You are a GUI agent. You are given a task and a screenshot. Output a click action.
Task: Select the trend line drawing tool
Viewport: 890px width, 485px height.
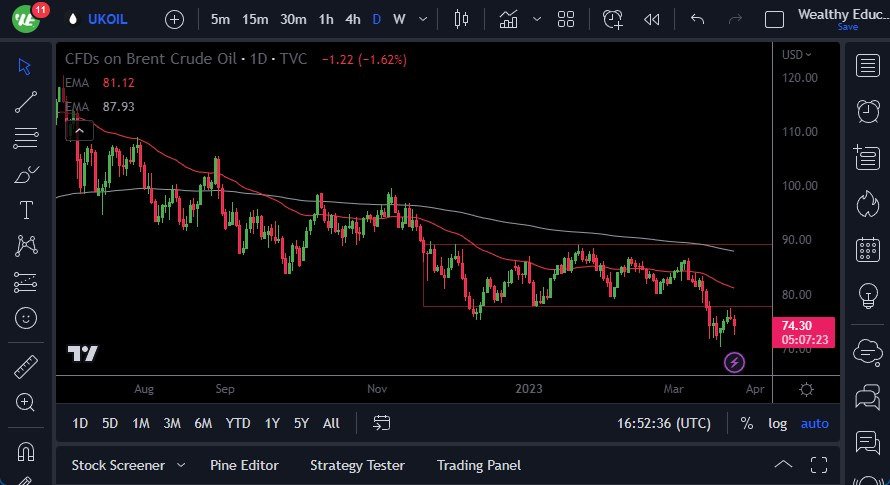coord(26,101)
